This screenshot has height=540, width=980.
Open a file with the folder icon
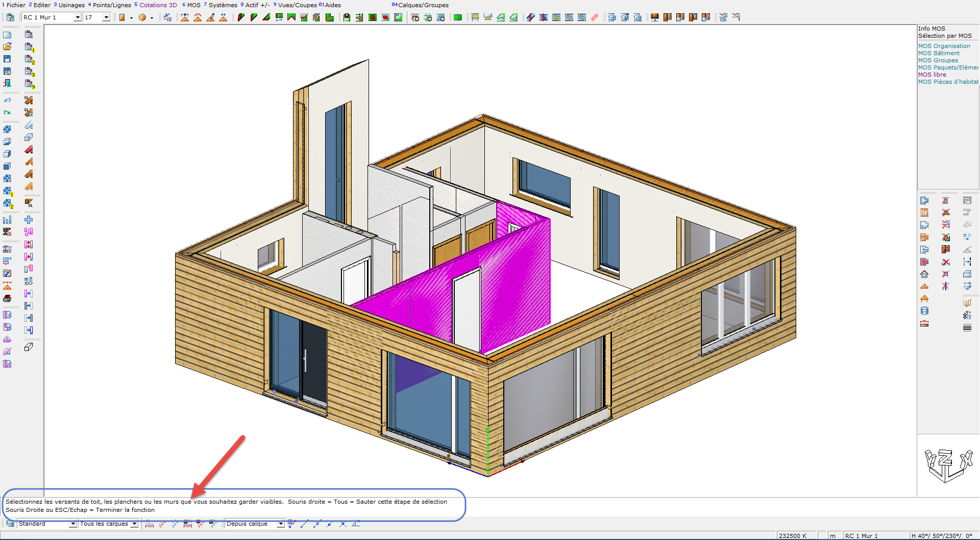[7, 46]
